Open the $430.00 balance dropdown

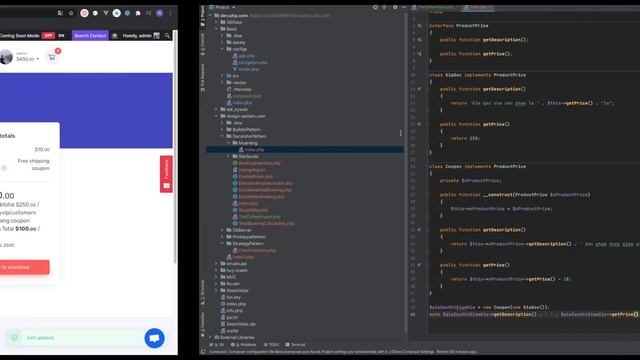[27, 59]
